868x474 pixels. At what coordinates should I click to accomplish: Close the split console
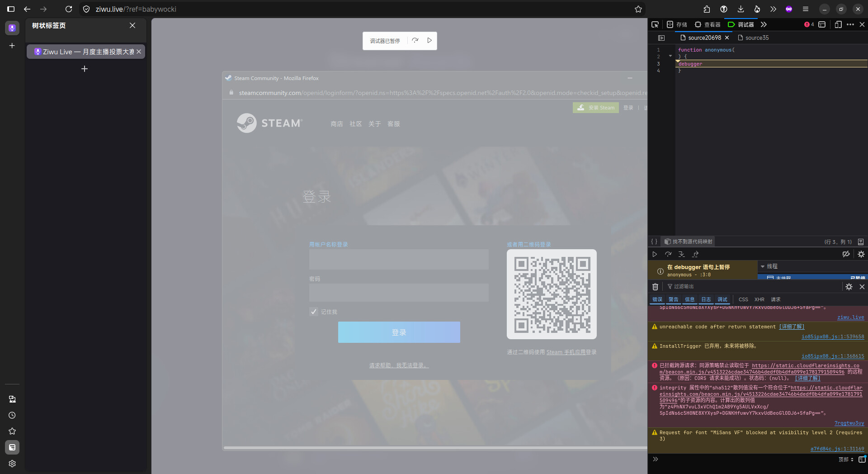pyautogui.click(x=862, y=287)
